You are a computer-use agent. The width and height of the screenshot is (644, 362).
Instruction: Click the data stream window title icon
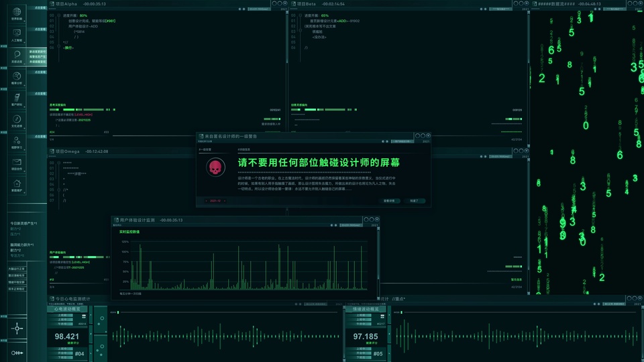click(535, 4)
